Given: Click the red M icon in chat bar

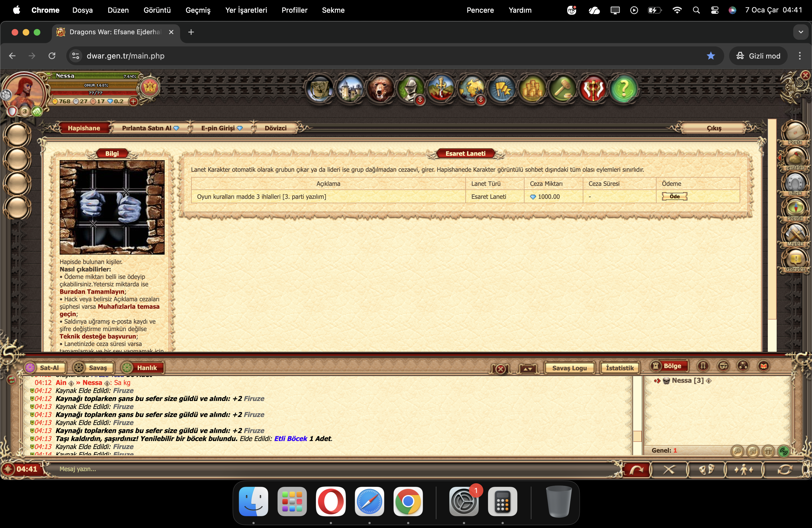Looking at the screenshot, I should (x=764, y=366).
